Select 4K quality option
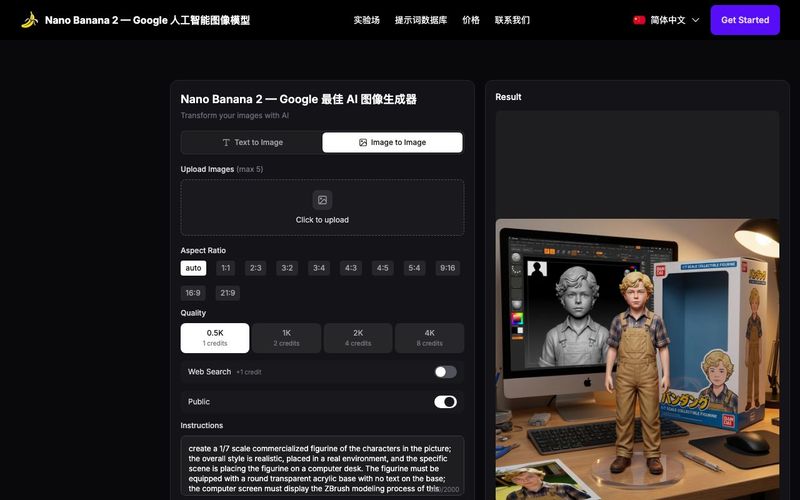 429,338
